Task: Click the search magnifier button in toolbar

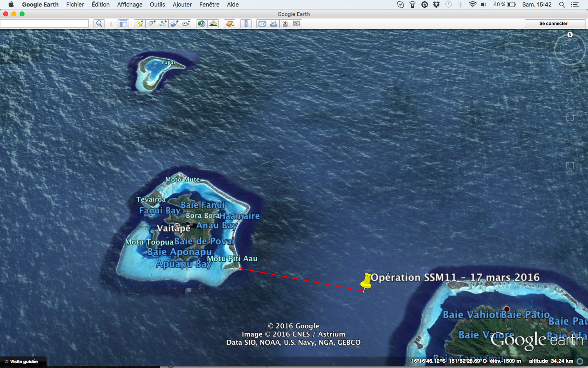Action: (x=99, y=24)
